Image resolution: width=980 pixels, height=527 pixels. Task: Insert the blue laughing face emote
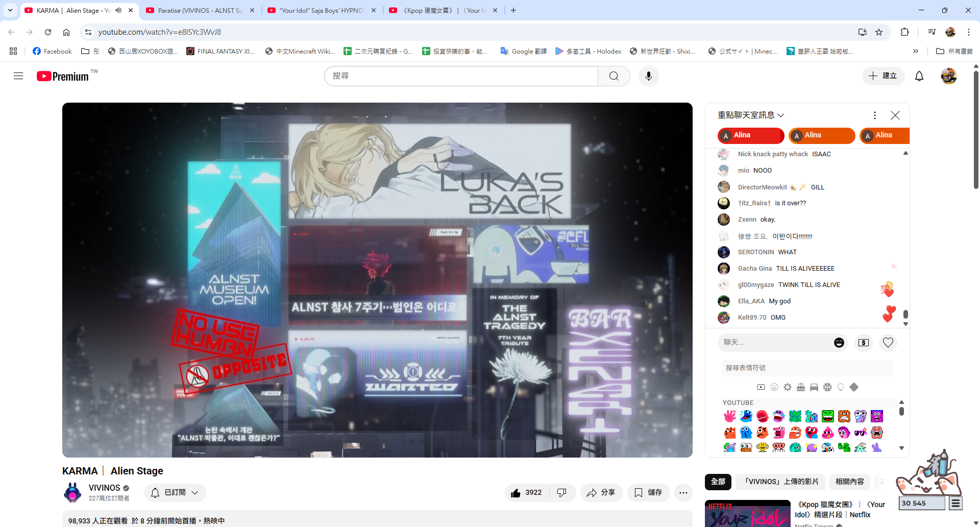coord(746,416)
